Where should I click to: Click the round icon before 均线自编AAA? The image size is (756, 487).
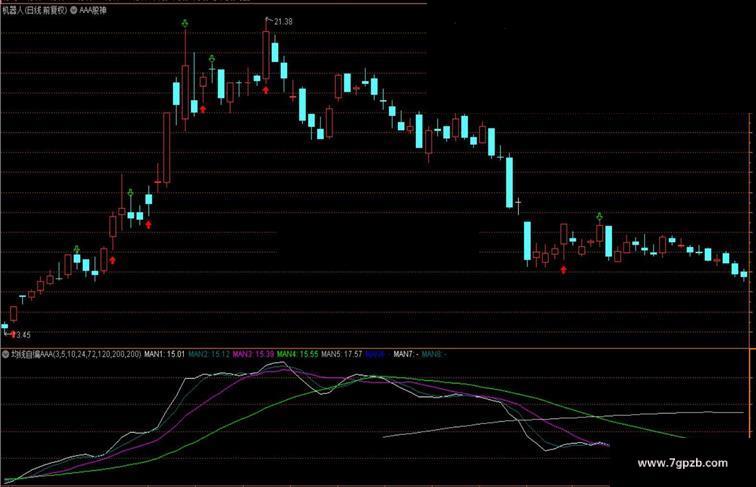click(x=5, y=354)
